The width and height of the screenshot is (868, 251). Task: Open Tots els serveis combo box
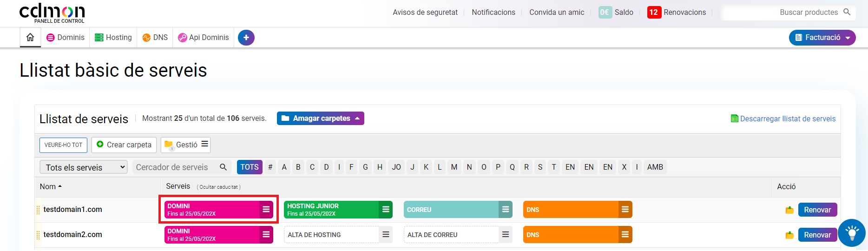tap(84, 167)
